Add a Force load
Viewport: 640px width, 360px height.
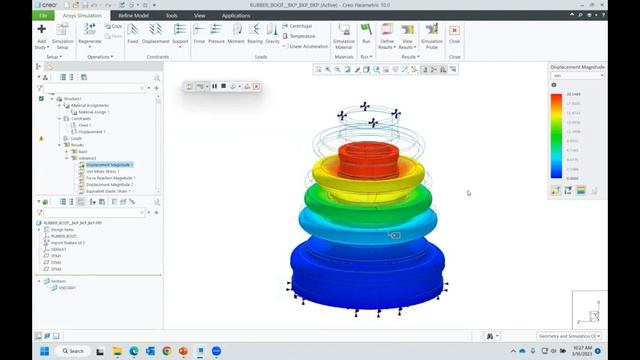pos(199,33)
